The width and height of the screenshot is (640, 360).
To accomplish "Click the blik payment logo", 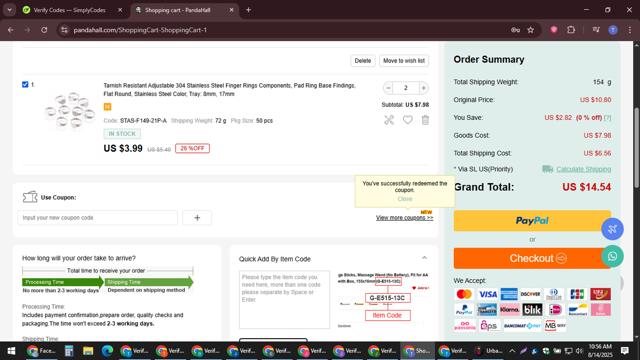I will pyautogui.click(x=532, y=310).
